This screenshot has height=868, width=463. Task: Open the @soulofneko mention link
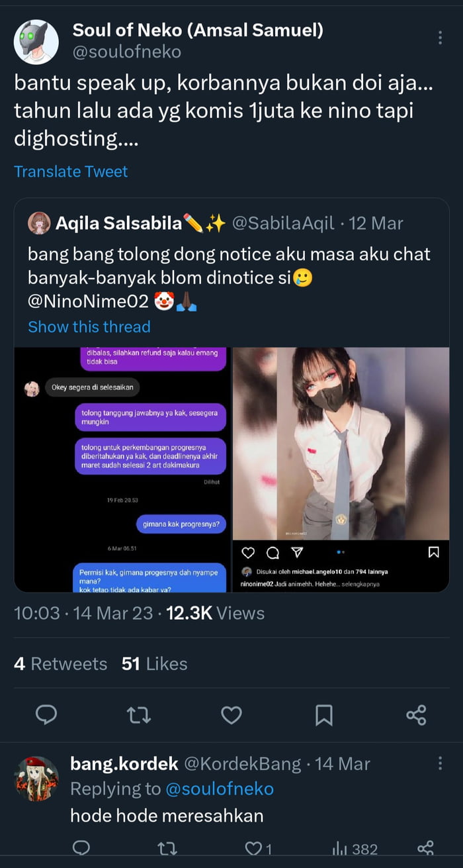coord(219,789)
